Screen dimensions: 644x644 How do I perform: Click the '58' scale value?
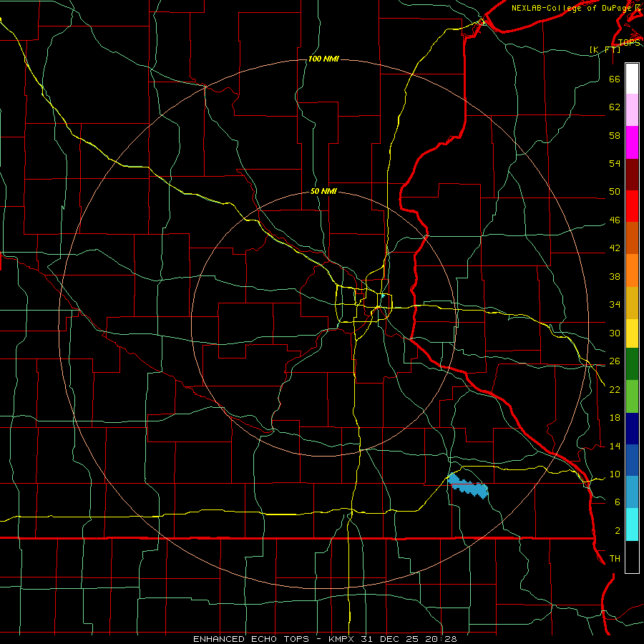point(615,135)
